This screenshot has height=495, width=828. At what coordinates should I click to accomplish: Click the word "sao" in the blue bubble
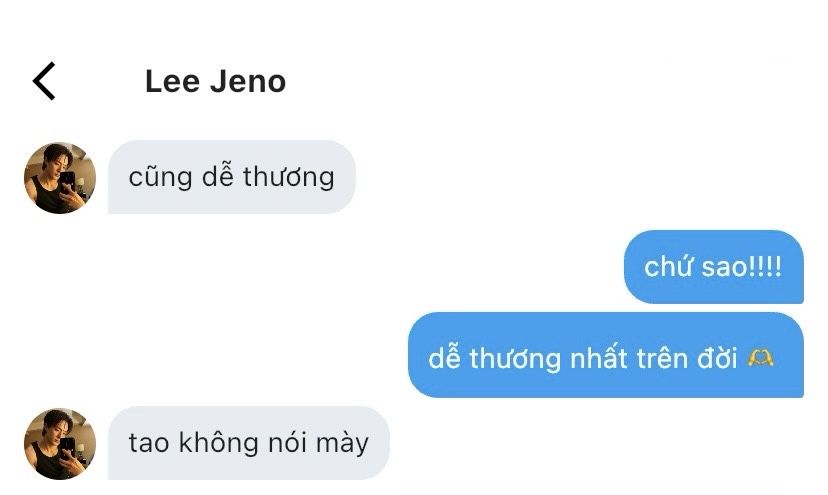[x=724, y=267]
